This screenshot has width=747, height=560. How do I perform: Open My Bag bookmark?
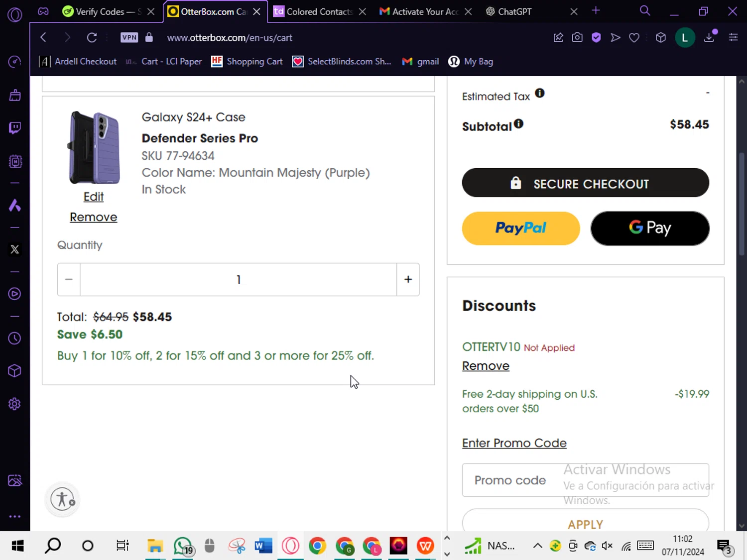pos(471,61)
